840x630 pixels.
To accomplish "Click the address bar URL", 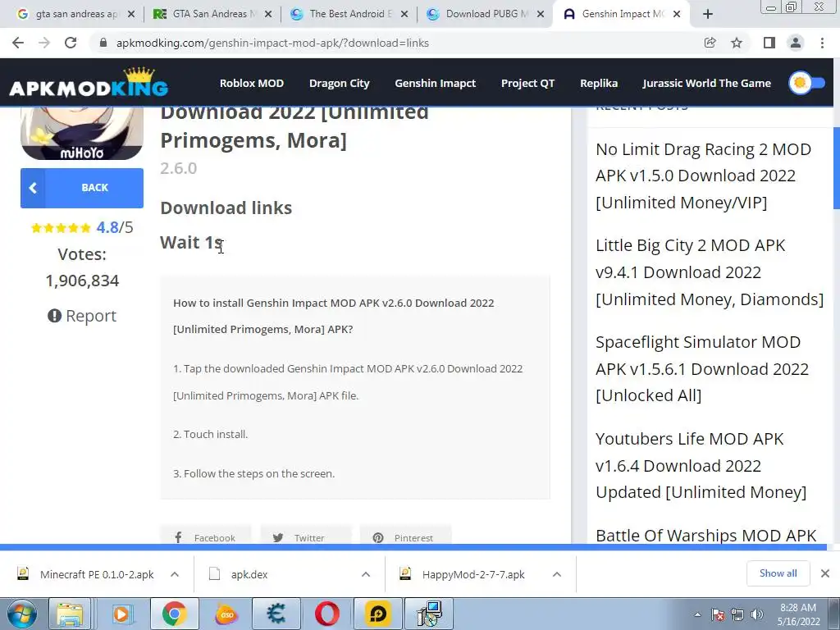I will tap(272, 43).
